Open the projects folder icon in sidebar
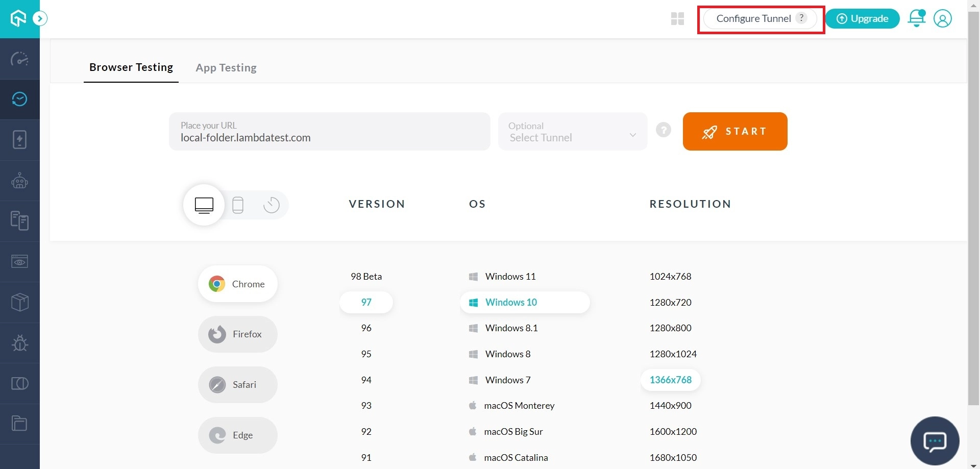Image resolution: width=980 pixels, height=469 pixels. pos(19,424)
